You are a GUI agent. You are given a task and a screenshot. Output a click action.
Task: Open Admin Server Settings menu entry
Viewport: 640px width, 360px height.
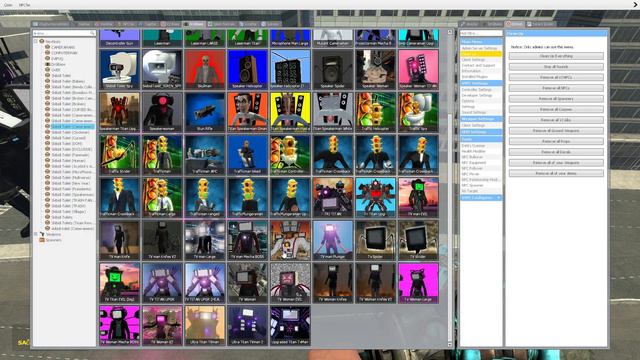481,48
